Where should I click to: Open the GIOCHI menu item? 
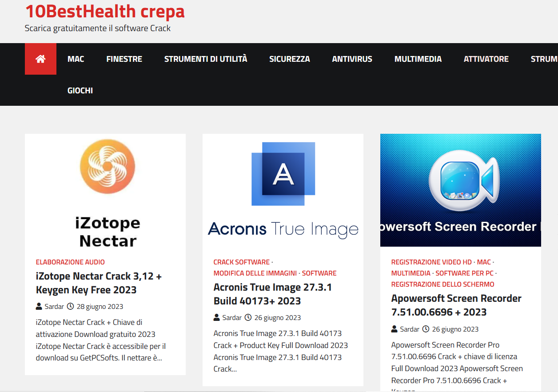(x=80, y=91)
